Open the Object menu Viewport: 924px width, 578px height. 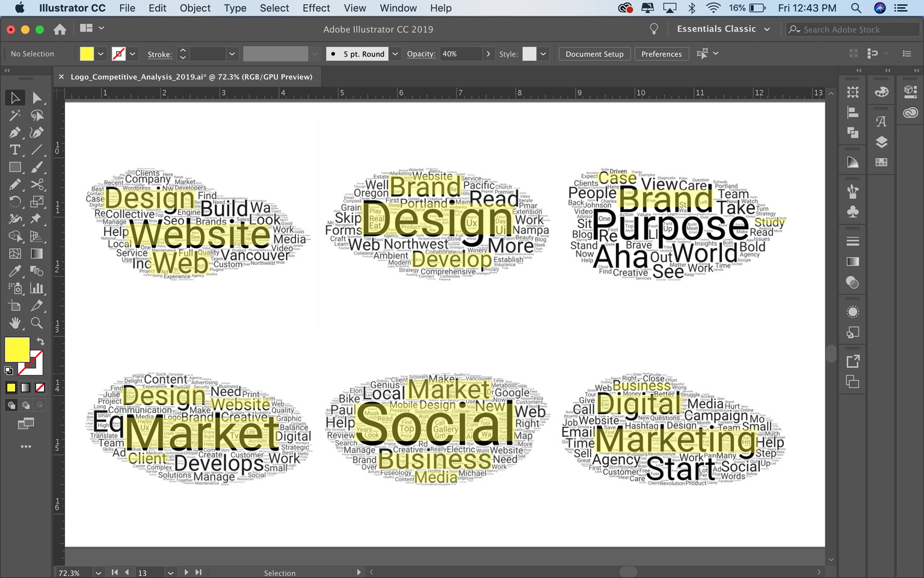point(195,8)
